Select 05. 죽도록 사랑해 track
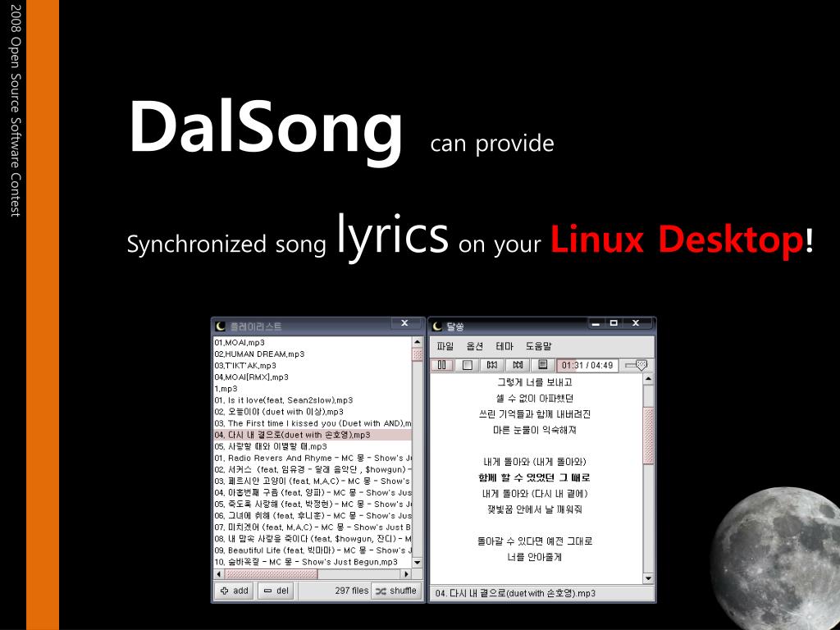 (313, 504)
